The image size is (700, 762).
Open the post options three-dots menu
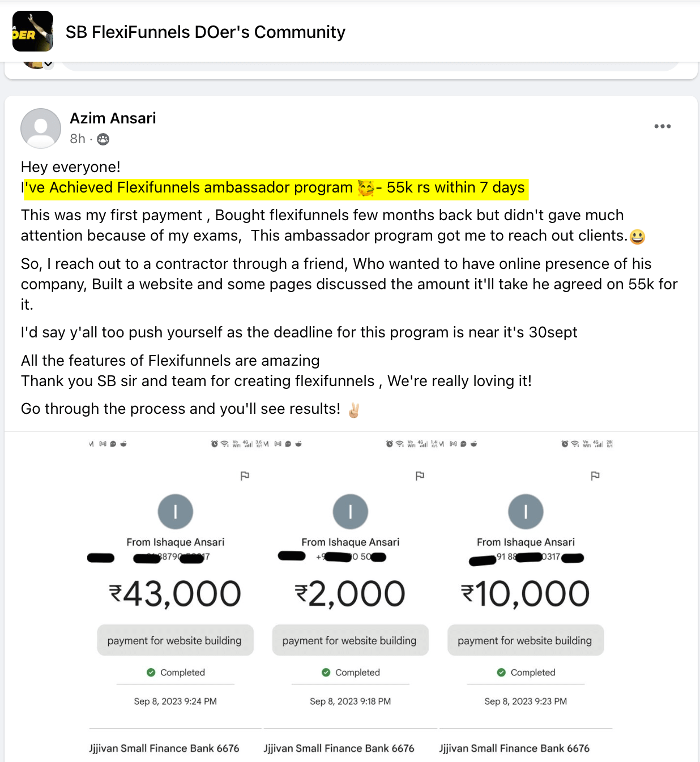coord(662,126)
